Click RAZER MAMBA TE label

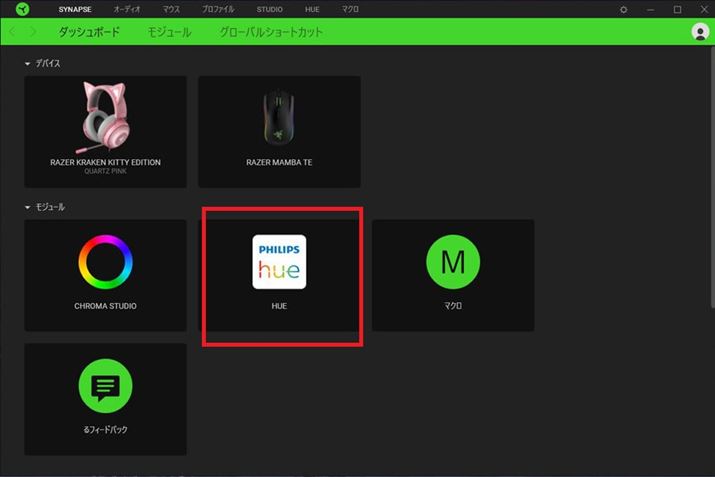point(279,162)
